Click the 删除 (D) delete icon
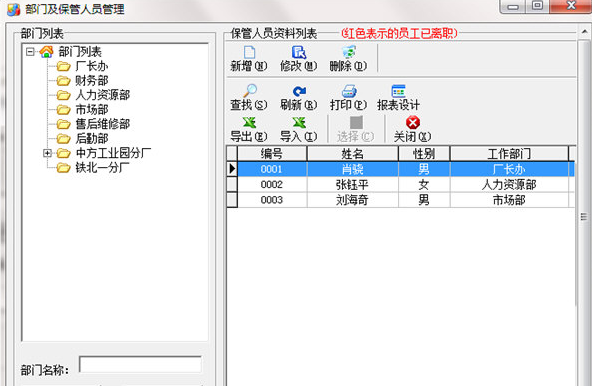Screen dimensions: 592x386 point(348,52)
